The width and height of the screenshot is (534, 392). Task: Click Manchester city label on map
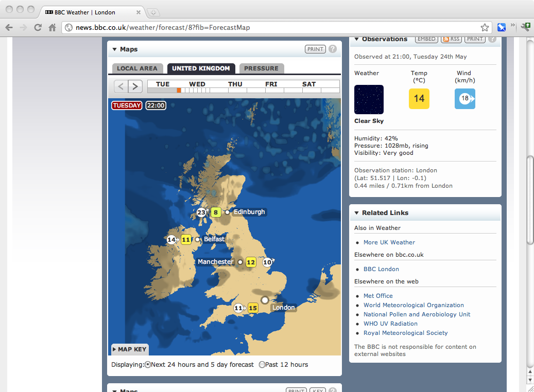[x=216, y=262]
